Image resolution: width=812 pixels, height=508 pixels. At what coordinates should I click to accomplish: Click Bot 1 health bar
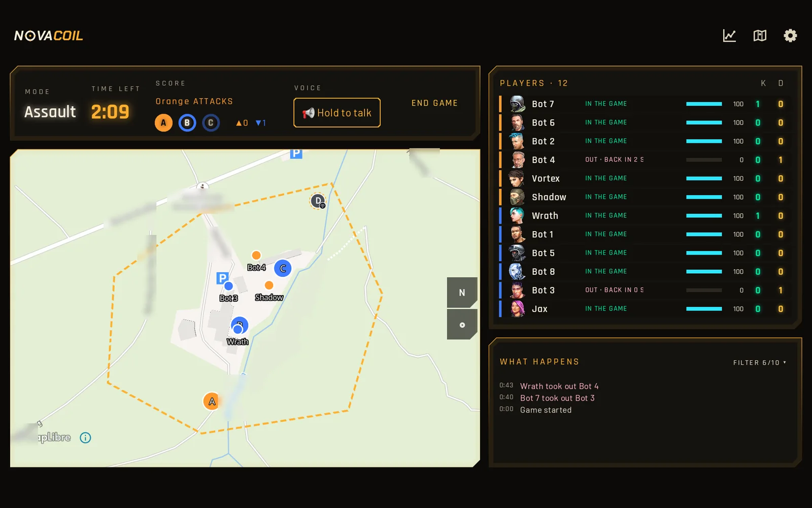704,234
